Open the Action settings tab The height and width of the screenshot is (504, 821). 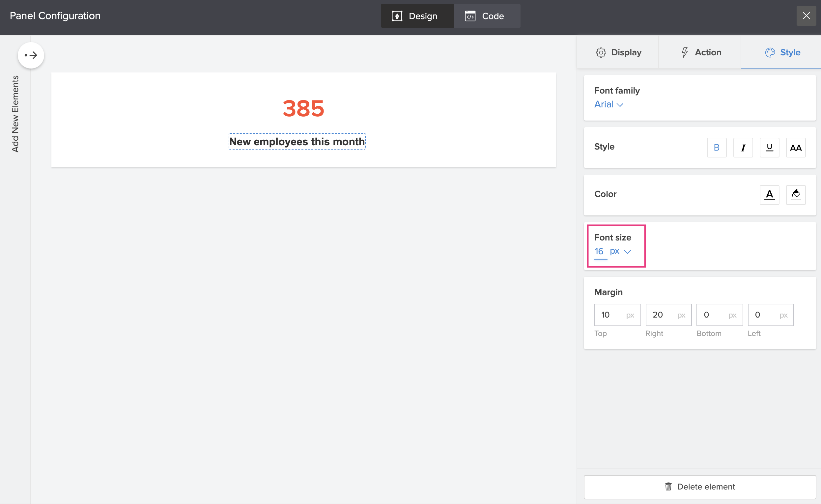(x=700, y=52)
